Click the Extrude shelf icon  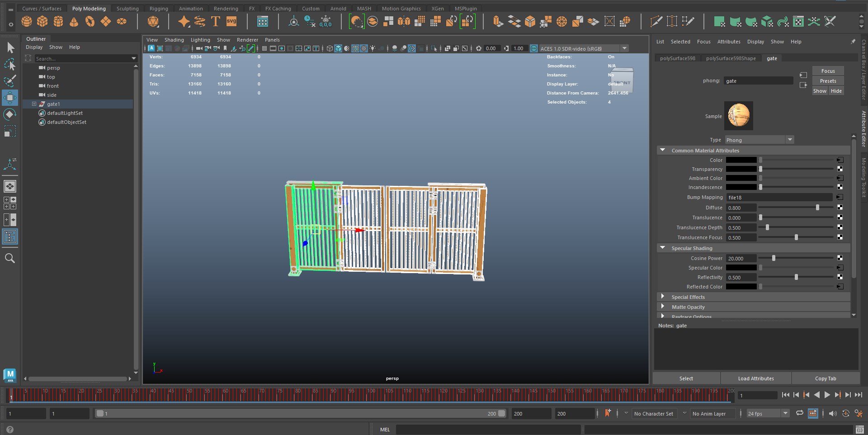pyautogui.click(x=498, y=21)
